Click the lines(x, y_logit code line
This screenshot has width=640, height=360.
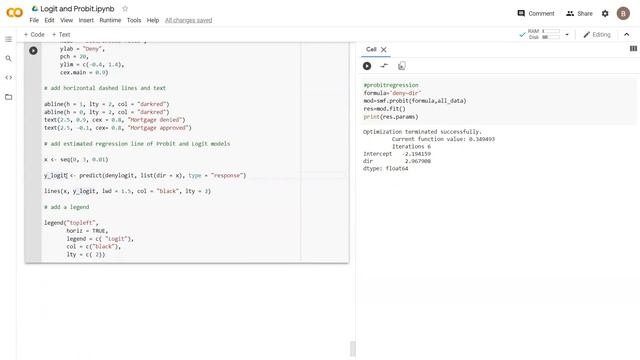click(x=127, y=191)
